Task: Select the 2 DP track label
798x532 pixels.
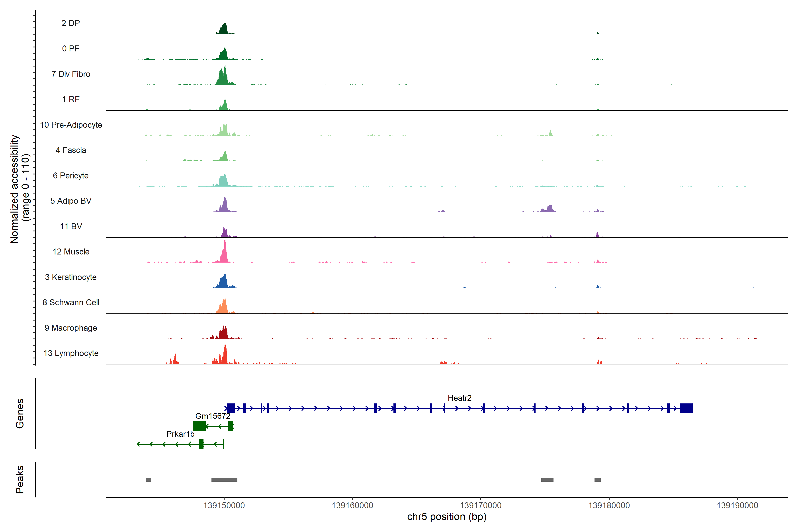Action: click(x=70, y=23)
